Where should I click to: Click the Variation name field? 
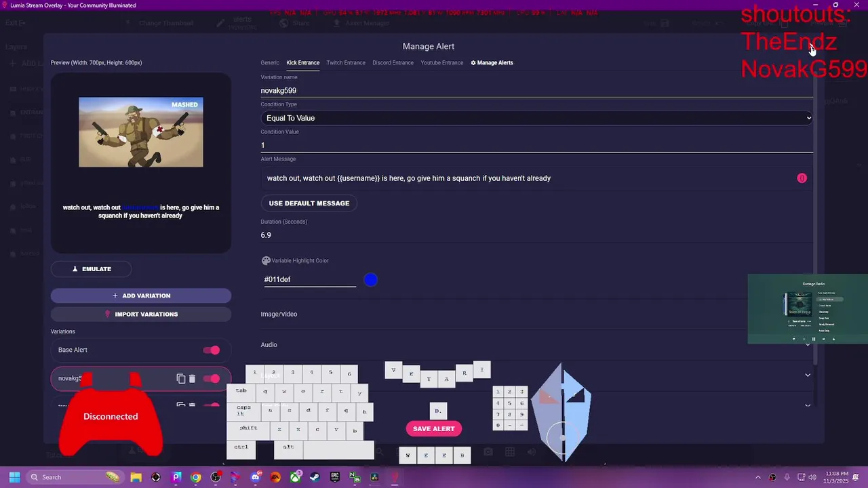click(x=536, y=90)
